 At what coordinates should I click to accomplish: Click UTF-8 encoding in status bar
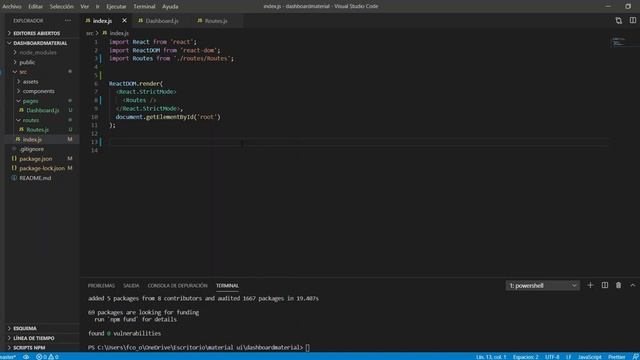click(552, 357)
